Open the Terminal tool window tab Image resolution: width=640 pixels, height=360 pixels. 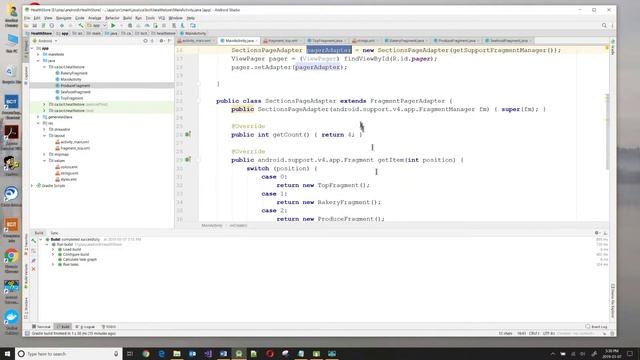click(41, 327)
